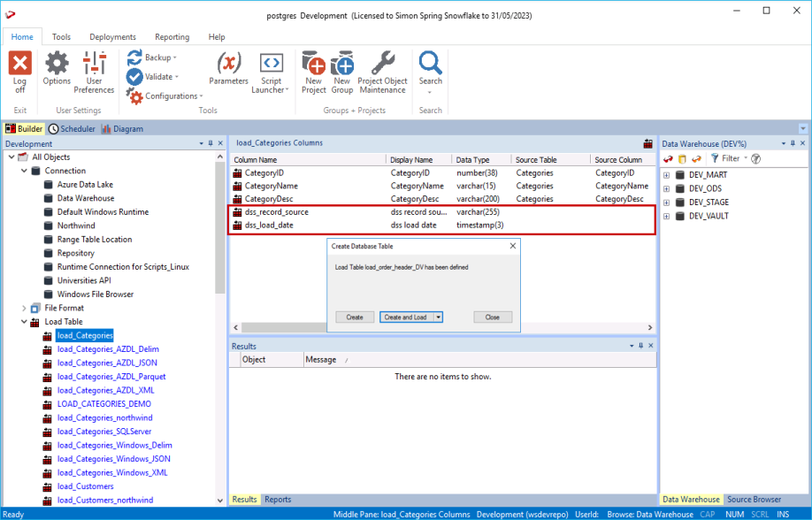Click the File Format node icon
Viewport: 812px width, 520px height.
[35, 308]
